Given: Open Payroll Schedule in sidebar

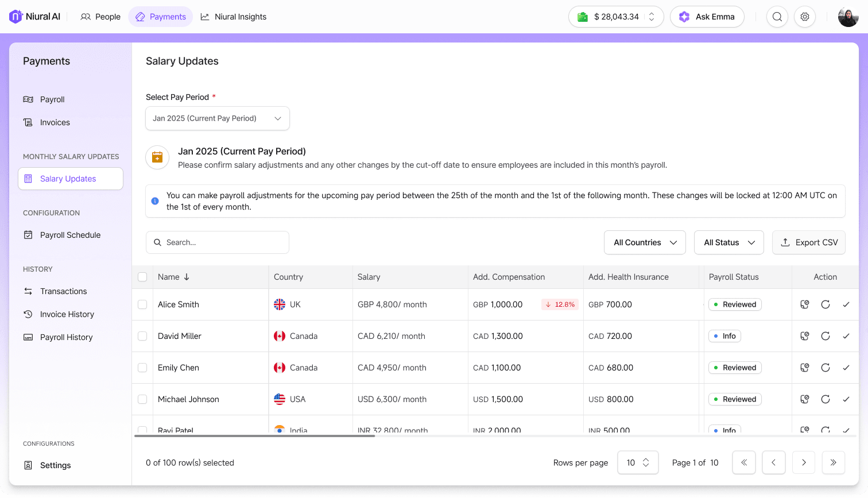Looking at the screenshot, I should [70, 235].
